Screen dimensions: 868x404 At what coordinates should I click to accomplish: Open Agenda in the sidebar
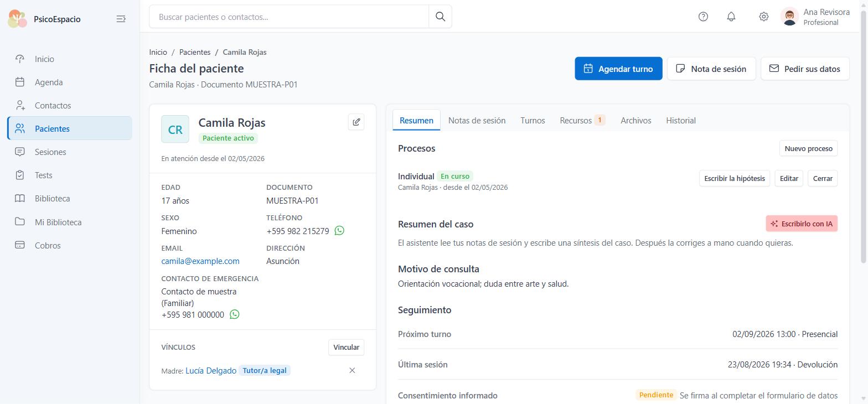70,82
